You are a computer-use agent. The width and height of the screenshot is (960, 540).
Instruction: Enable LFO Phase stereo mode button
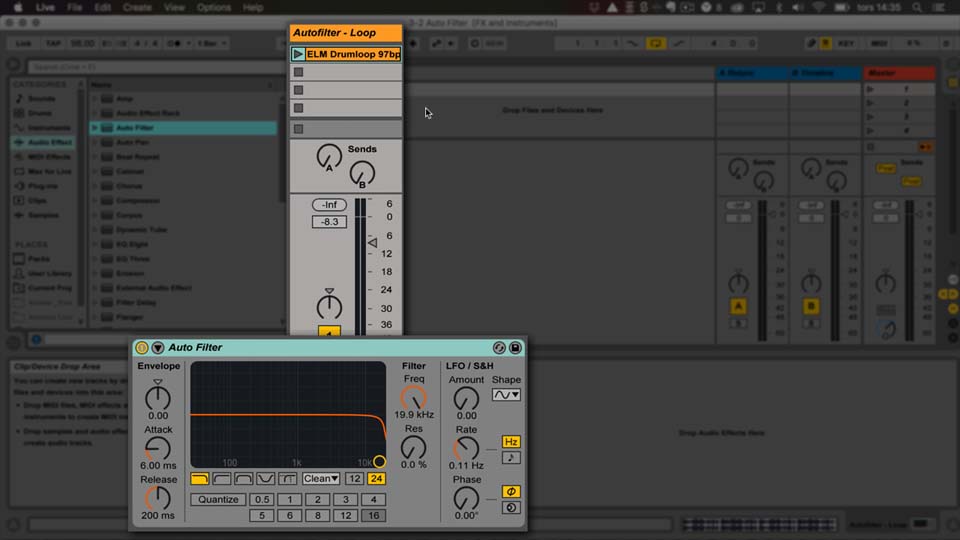pos(511,492)
